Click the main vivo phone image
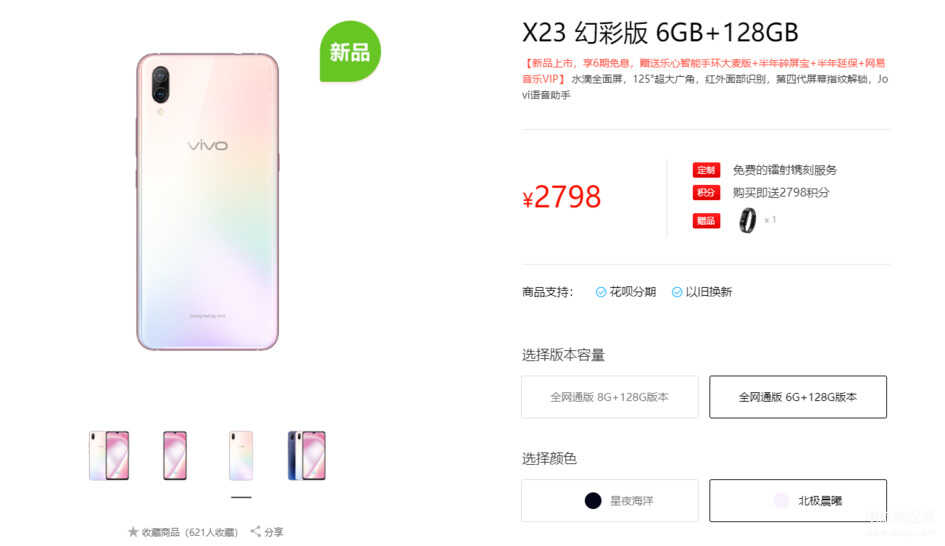 [x=208, y=202]
